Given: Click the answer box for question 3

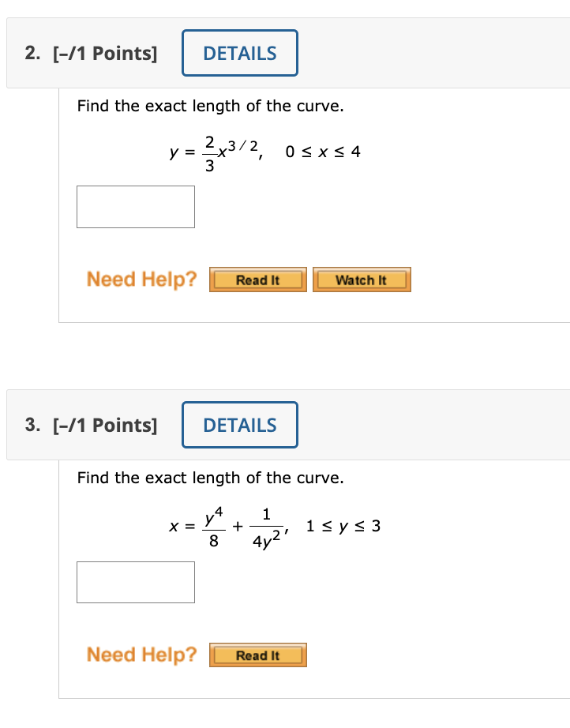Looking at the screenshot, I should tap(135, 582).
